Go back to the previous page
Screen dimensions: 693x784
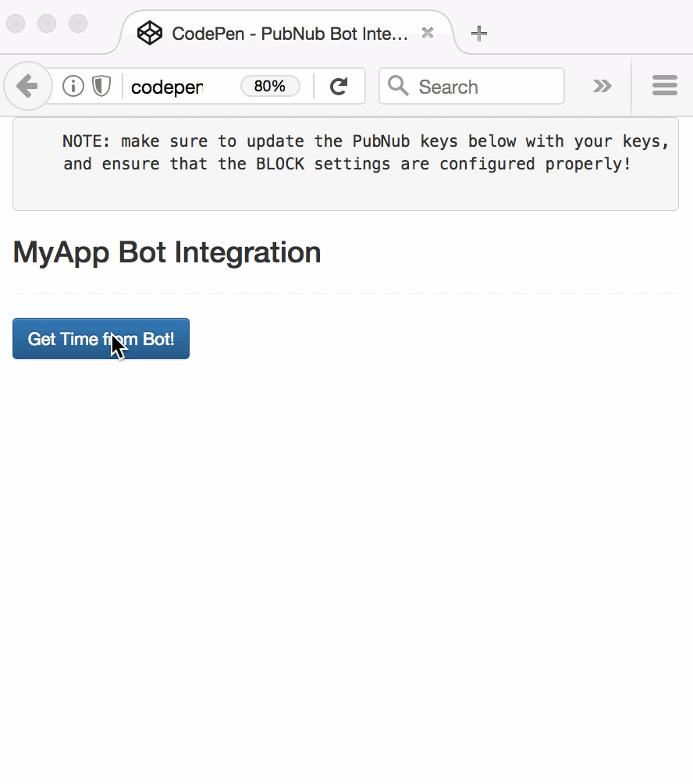[27, 86]
